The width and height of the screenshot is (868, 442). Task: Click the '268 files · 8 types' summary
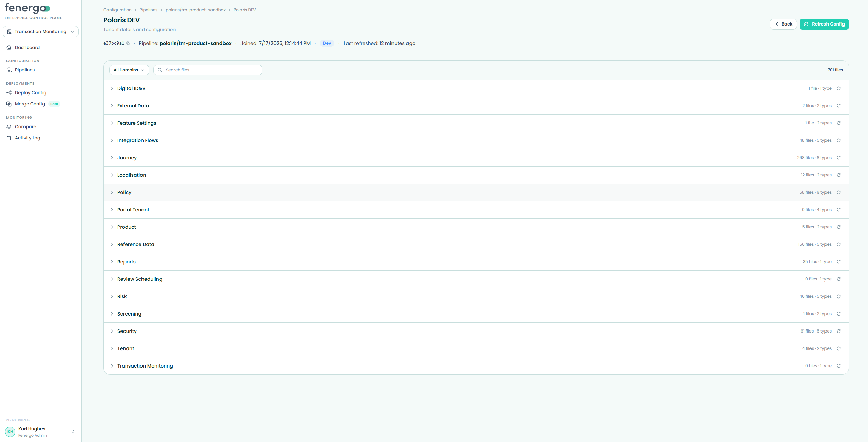pos(814,158)
